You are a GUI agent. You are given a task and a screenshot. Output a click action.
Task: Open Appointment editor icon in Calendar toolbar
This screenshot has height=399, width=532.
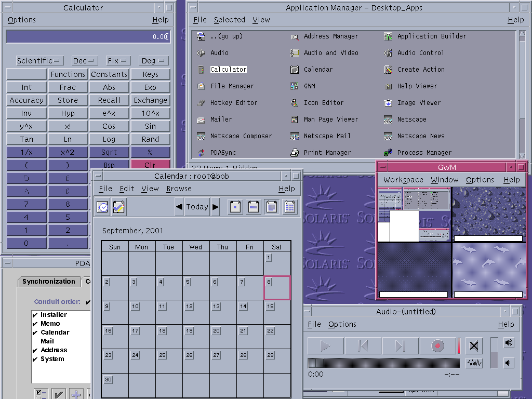(102, 207)
